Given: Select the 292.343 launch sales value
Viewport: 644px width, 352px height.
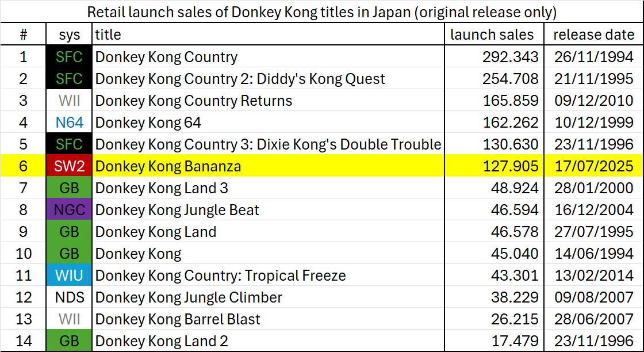Looking at the screenshot, I should (494, 57).
